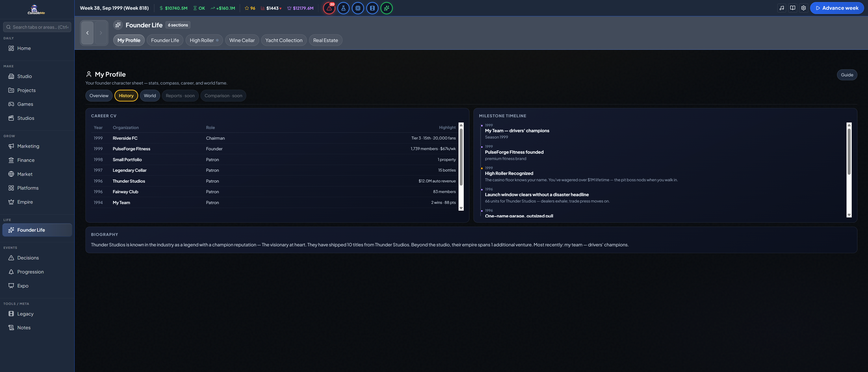
Task: Click the $12179.6M crown net worth indicator
Action: click(x=300, y=8)
